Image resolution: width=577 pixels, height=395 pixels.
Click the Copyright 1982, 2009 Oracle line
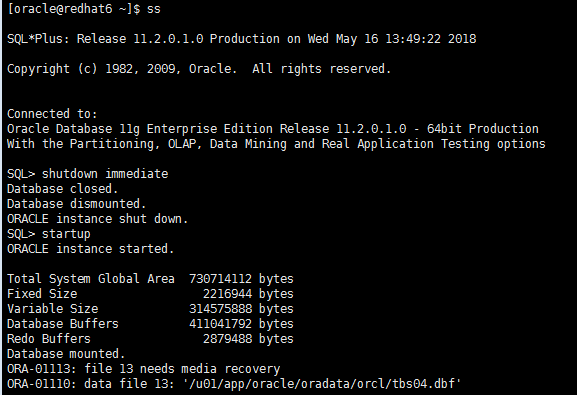[x=199, y=69]
